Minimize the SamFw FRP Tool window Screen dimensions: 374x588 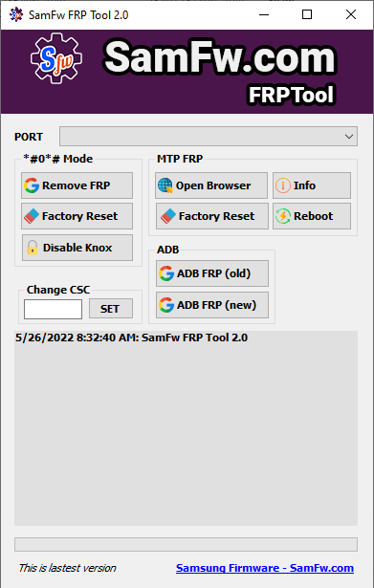point(264,14)
